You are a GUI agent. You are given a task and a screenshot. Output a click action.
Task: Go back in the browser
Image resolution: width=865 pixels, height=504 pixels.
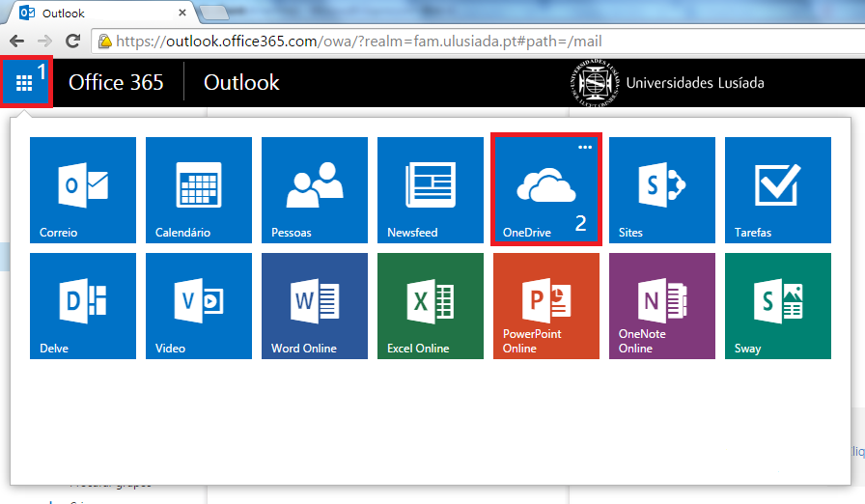[17, 42]
